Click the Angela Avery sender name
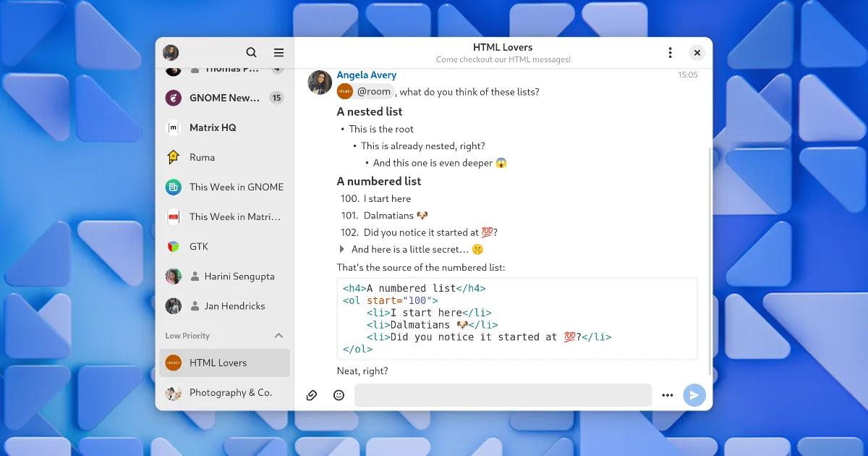Viewport: 868px width, 456px height. click(367, 75)
